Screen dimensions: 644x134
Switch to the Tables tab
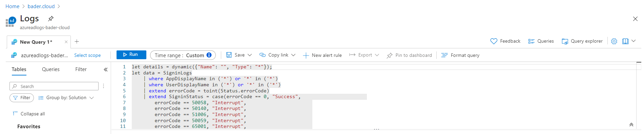(x=19, y=69)
